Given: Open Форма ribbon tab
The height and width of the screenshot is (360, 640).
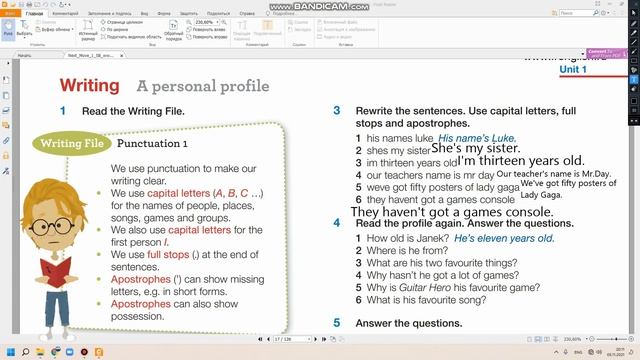Looking at the screenshot, I should click(x=164, y=13).
